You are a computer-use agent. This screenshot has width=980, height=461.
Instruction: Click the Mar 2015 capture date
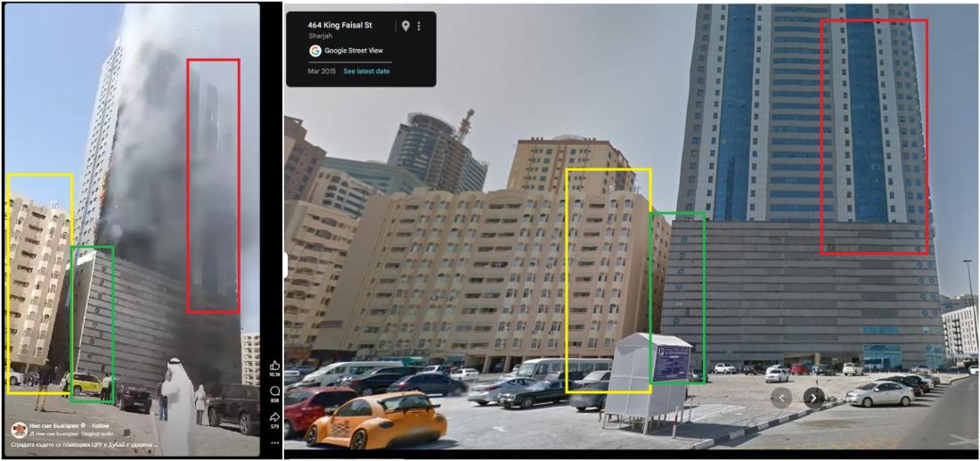click(x=322, y=71)
